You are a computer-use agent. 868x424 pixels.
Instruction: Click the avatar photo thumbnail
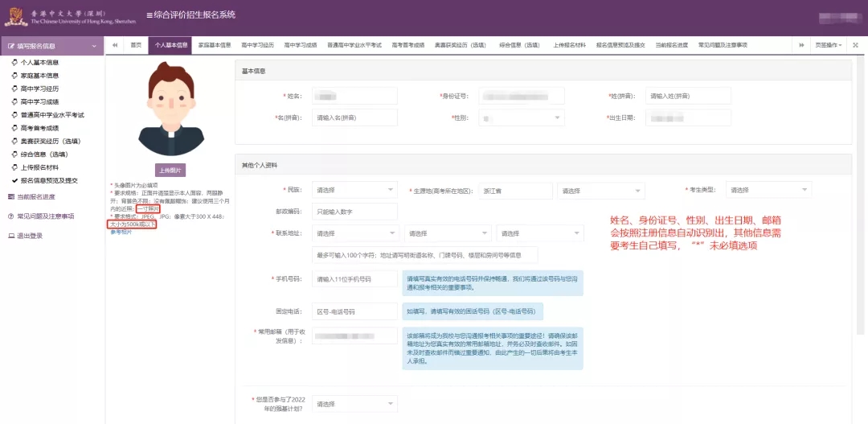tap(170, 109)
